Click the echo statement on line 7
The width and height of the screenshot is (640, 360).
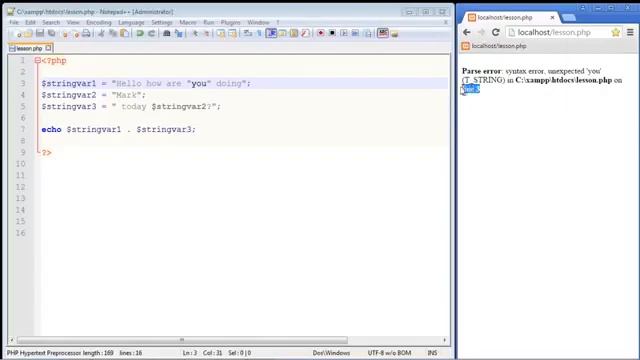[119, 129]
